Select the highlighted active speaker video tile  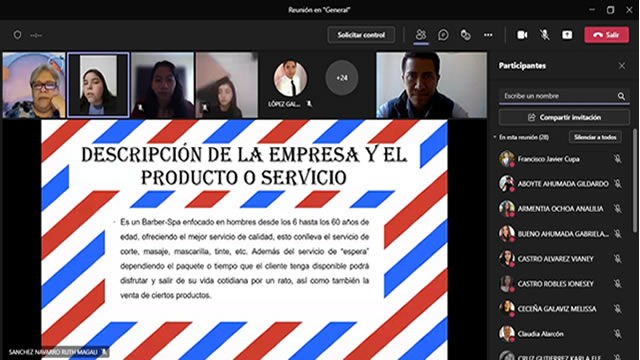pyautogui.click(x=98, y=85)
